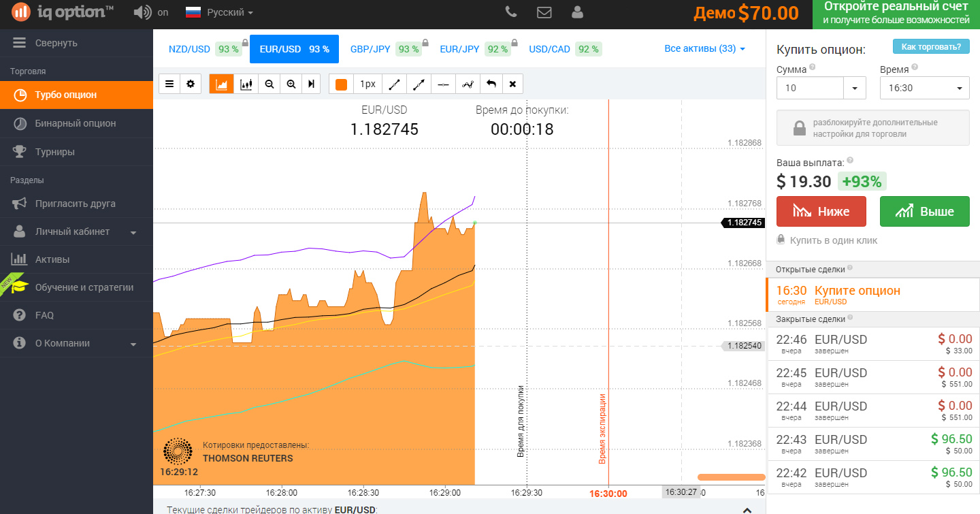
Task: Click the Откройте реальный счет button
Action: coord(896,14)
